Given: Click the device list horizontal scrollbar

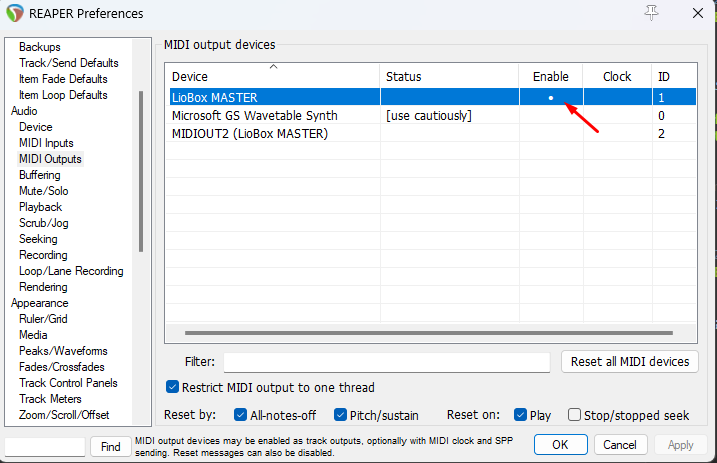Looking at the screenshot, I should (x=428, y=333).
